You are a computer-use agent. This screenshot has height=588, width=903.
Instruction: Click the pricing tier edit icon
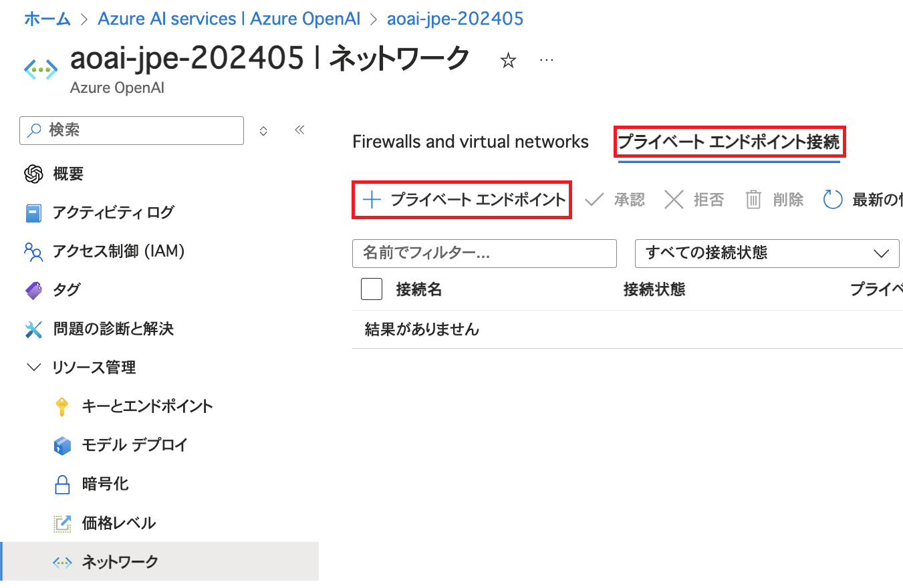point(62,523)
